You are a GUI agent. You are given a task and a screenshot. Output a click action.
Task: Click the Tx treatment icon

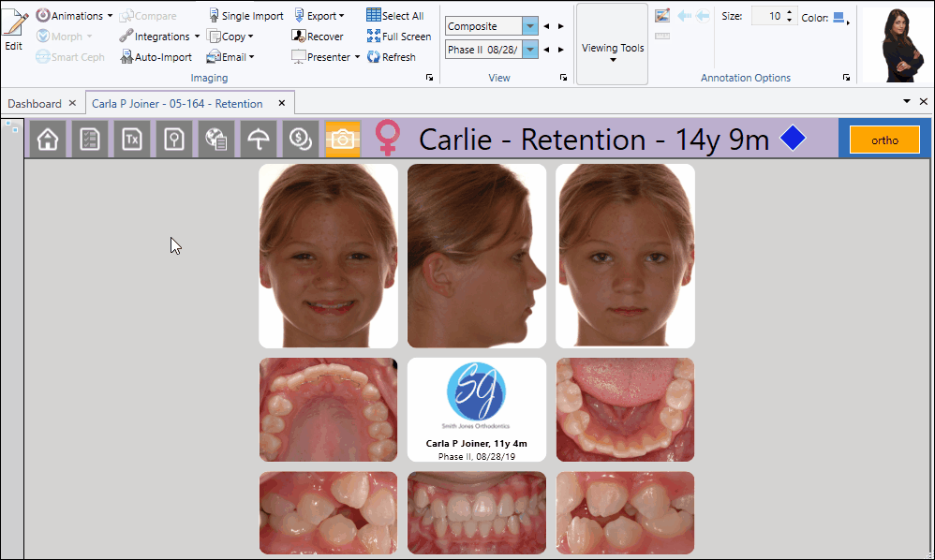[132, 140]
